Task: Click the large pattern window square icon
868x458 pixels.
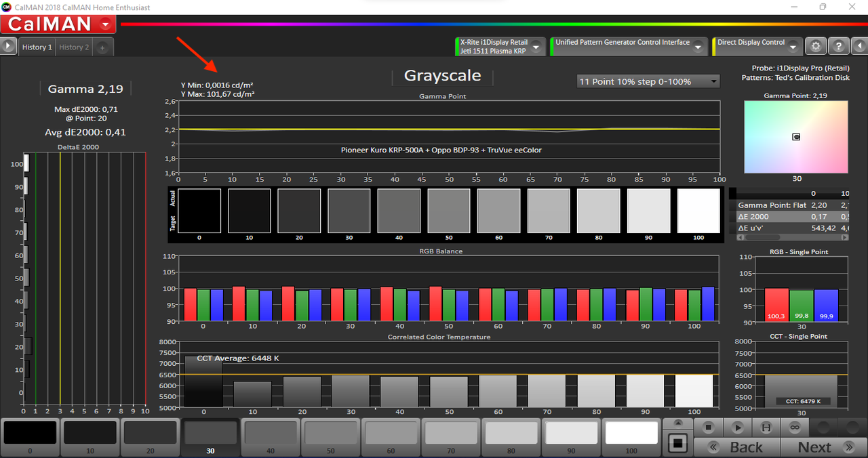Action: (678, 444)
